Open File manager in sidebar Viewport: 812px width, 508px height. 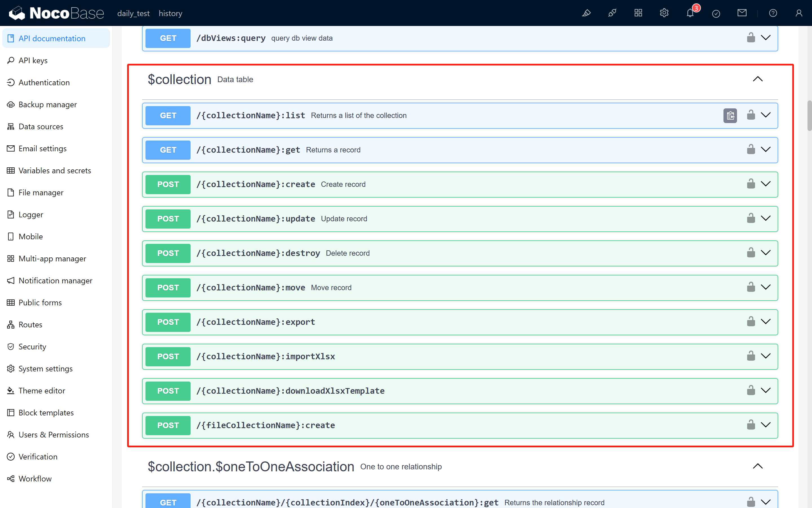(56, 192)
